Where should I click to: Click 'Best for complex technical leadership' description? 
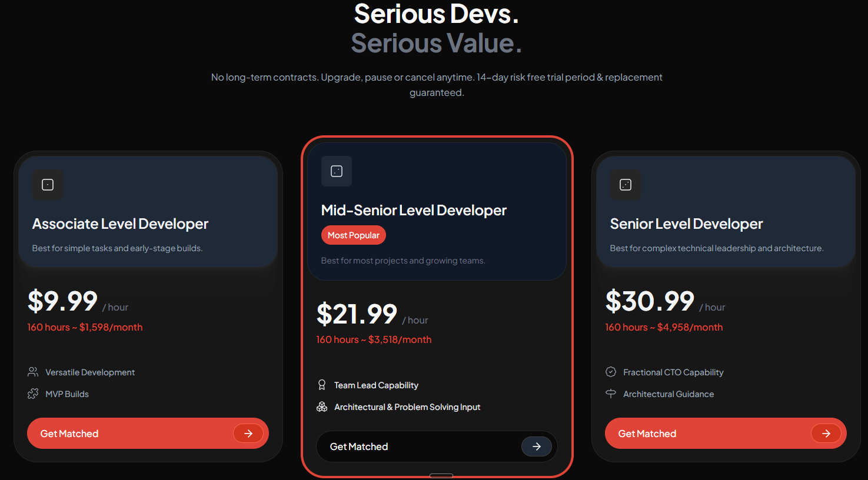717,248
